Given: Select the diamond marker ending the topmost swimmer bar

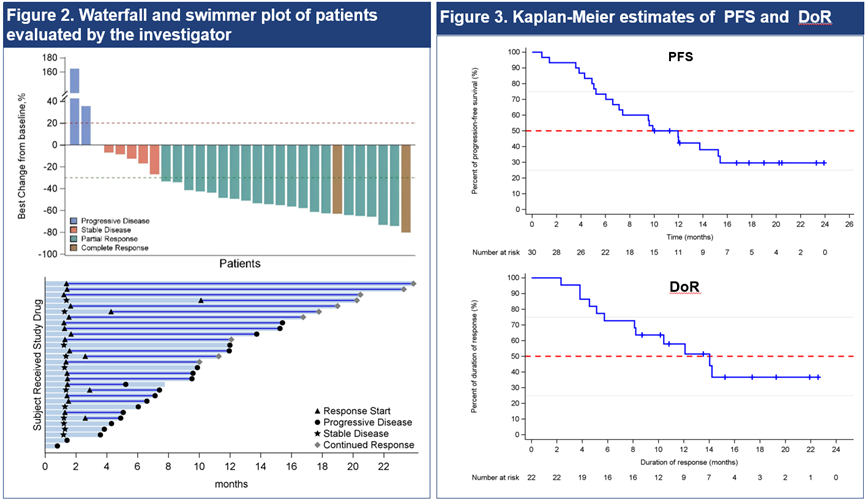Looking at the screenshot, I should [x=414, y=284].
